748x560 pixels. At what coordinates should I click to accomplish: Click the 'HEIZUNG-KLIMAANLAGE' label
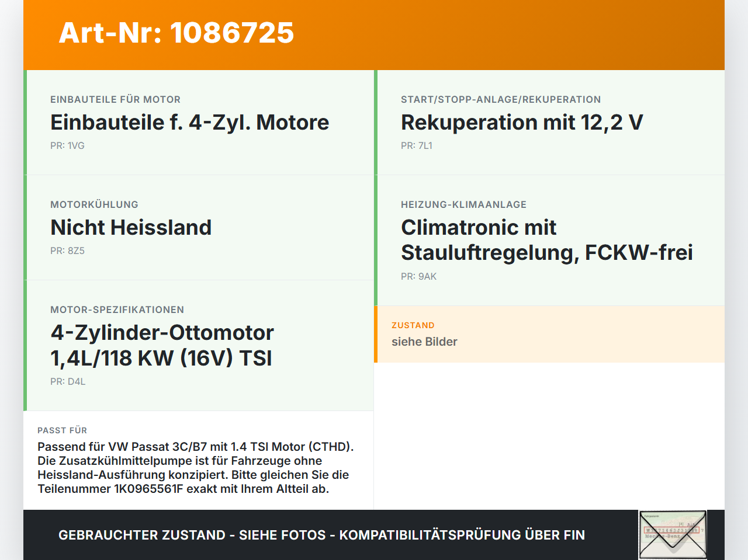[x=463, y=204]
